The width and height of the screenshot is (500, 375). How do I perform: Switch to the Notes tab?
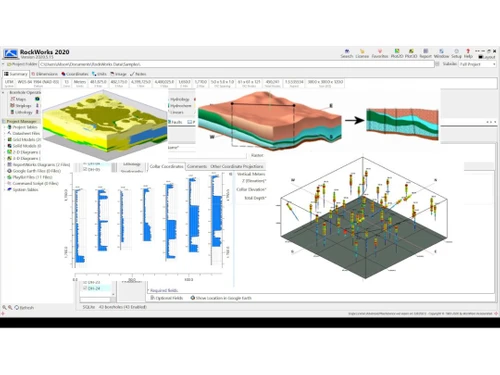[138, 74]
